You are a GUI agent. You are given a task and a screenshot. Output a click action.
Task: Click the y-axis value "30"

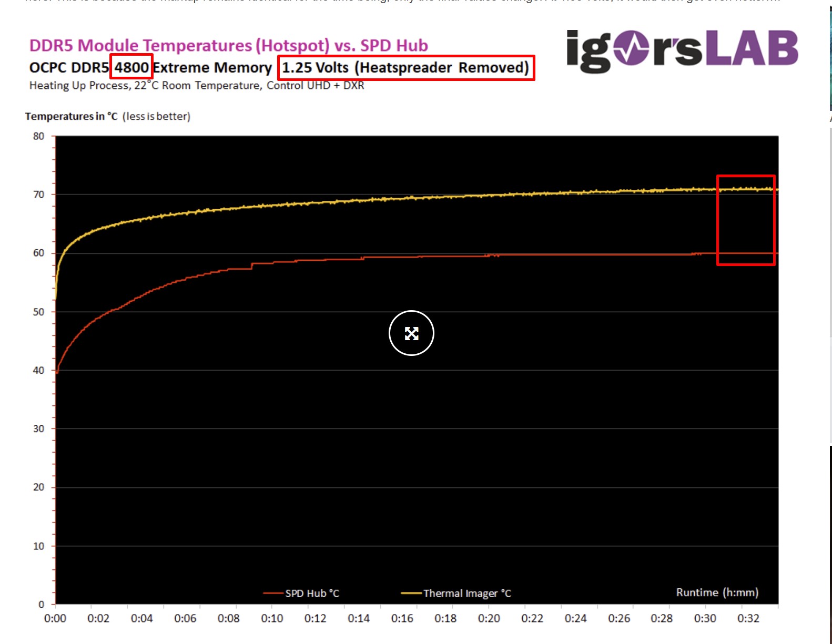click(x=38, y=428)
